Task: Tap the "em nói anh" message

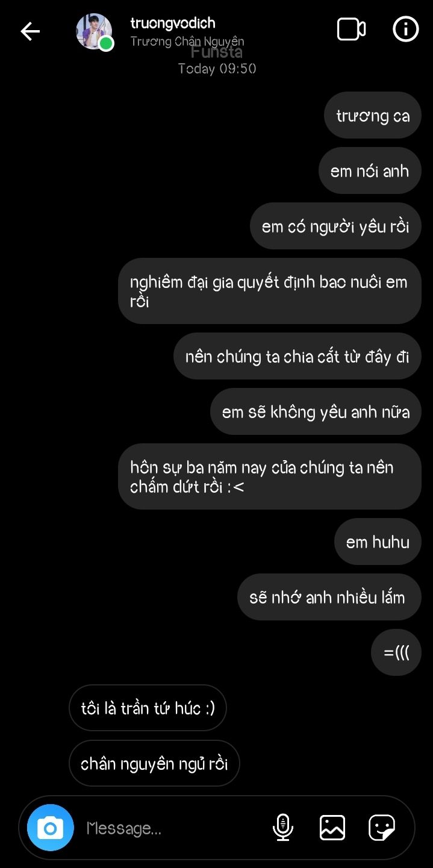Action: coord(370,171)
